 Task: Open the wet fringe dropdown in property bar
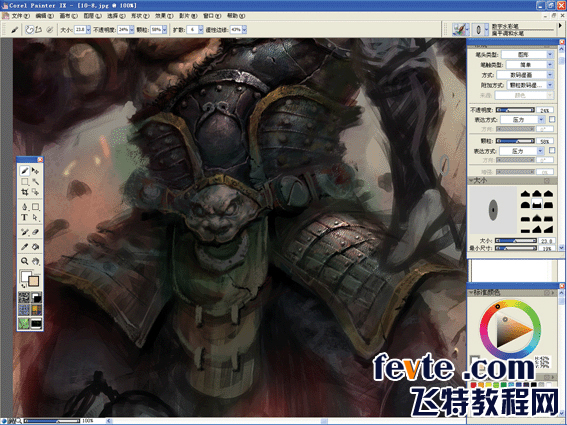pyautogui.click(x=244, y=30)
